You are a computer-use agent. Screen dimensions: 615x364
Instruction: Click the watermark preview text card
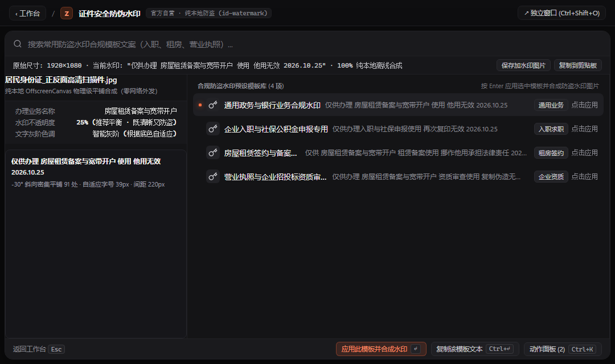click(95, 243)
